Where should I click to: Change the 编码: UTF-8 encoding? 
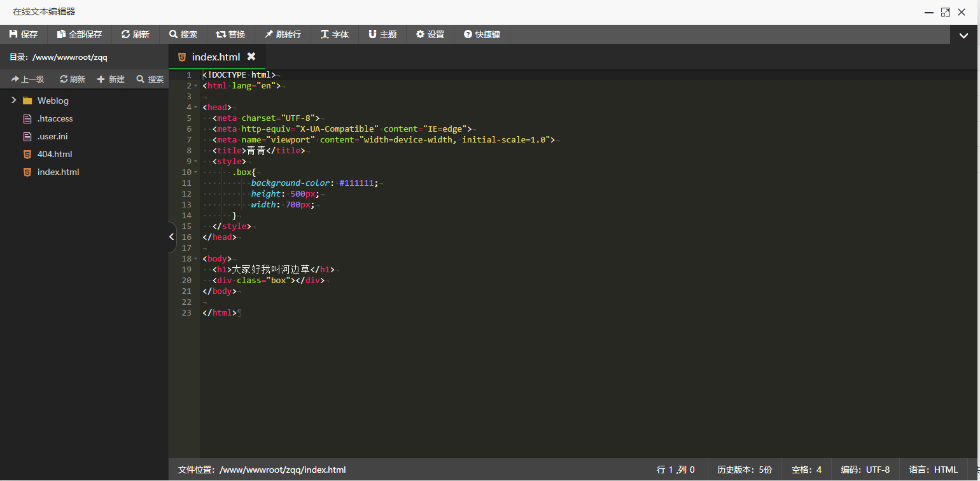[865, 470]
